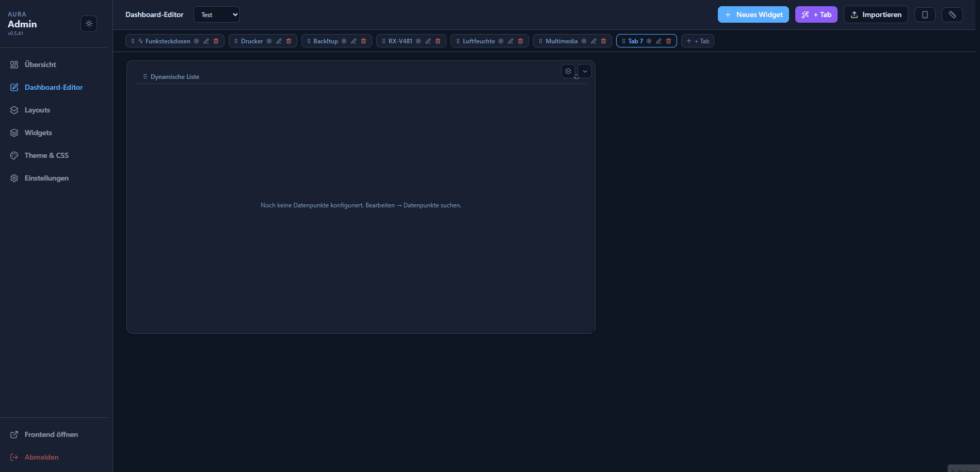Open Dashboard-Editor in the sidebar
980x472 pixels.
54,87
